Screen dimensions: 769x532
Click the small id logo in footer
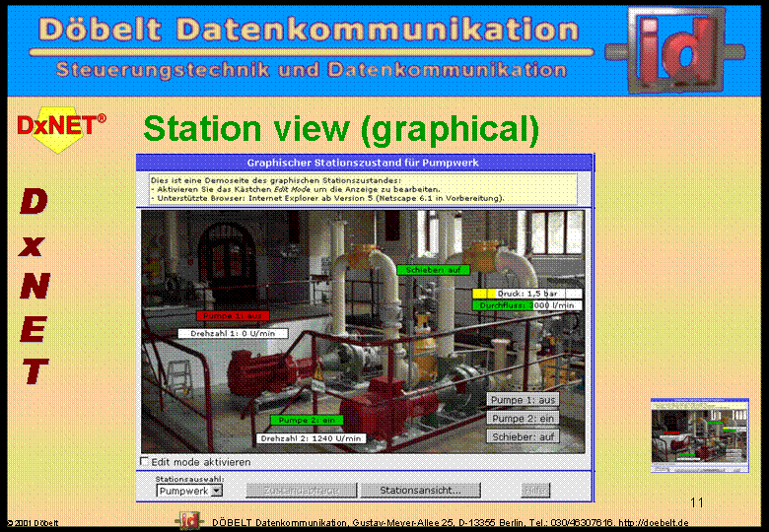(x=189, y=521)
